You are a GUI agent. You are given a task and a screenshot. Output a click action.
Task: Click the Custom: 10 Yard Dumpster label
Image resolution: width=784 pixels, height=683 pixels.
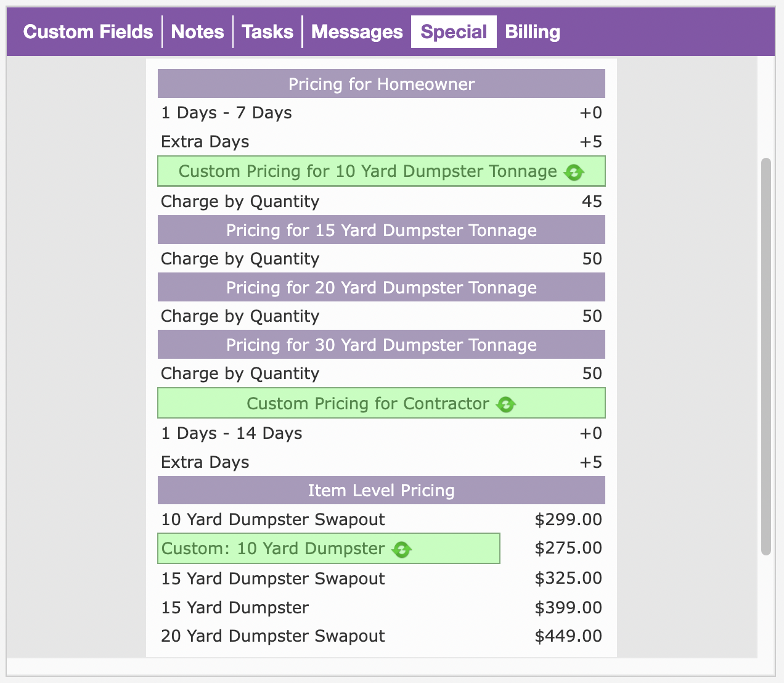(x=272, y=549)
